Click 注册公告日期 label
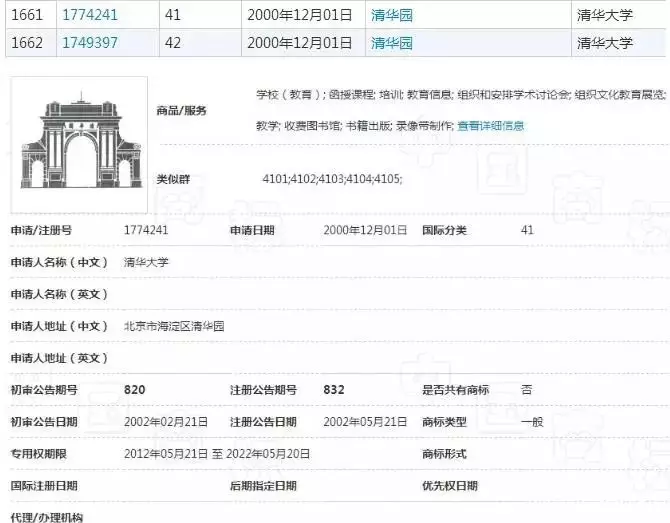Viewport: 670px width, 523px height. [263, 422]
